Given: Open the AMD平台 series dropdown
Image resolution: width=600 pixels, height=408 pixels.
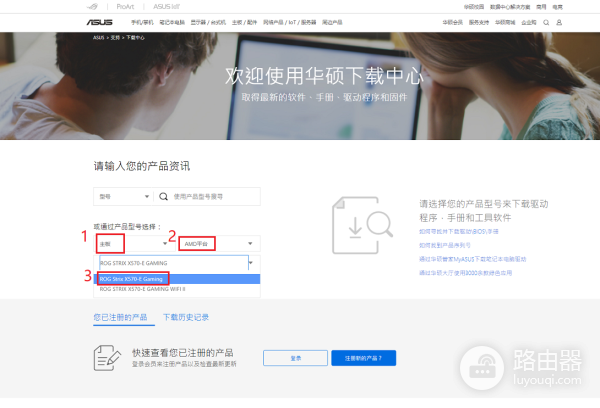Looking at the screenshot, I should click(x=218, y=243).
